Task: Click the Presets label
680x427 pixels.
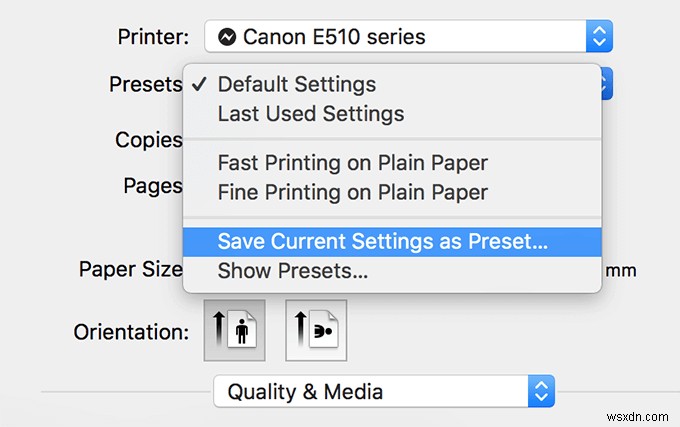Action: [x=146, y=85]
